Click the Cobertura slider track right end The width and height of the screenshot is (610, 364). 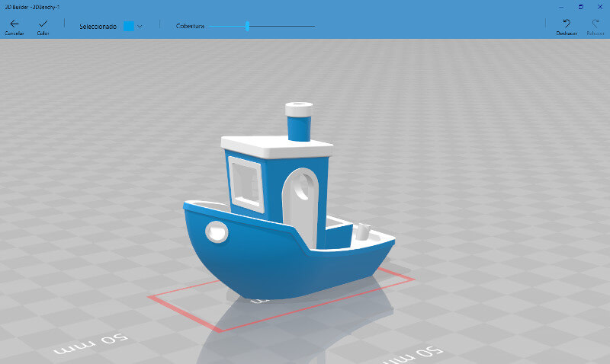313,27
